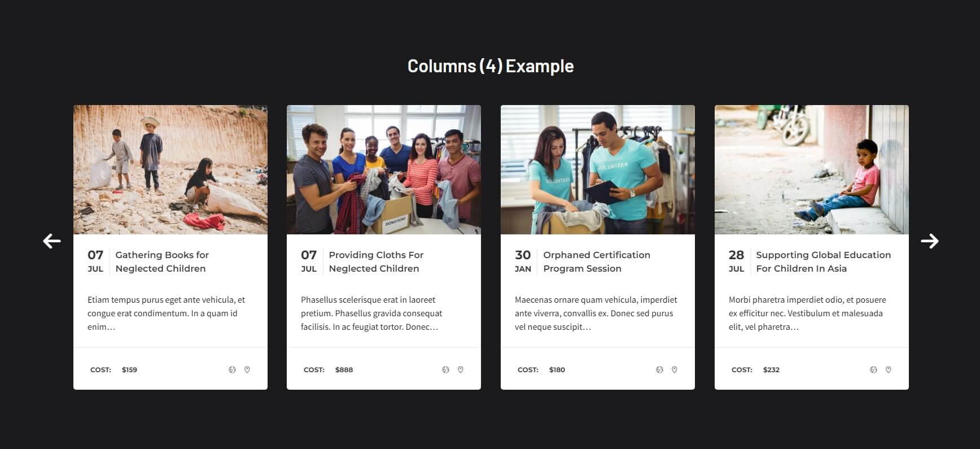Click globe icon on Gathering Books card

click(x=232, y=370)
